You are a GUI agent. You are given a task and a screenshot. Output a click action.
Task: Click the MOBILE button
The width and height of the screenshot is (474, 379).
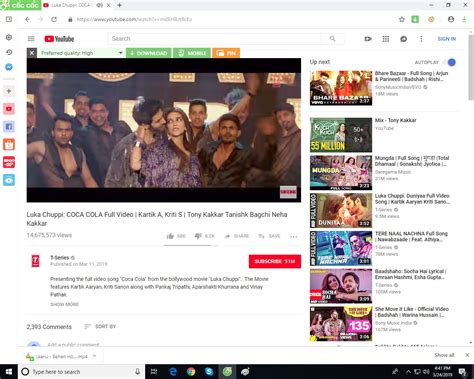(192, 53)
